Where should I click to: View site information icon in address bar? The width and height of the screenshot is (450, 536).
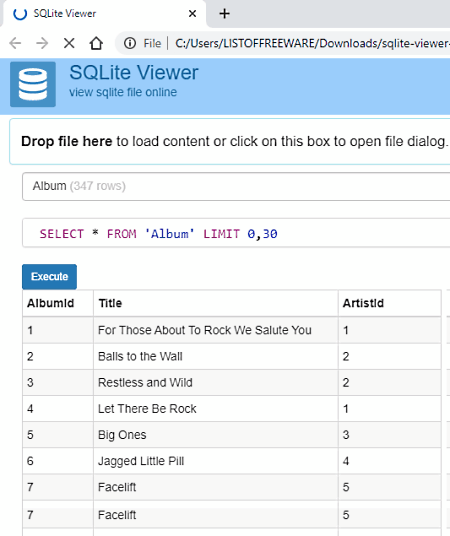click(x=130, y=43)
